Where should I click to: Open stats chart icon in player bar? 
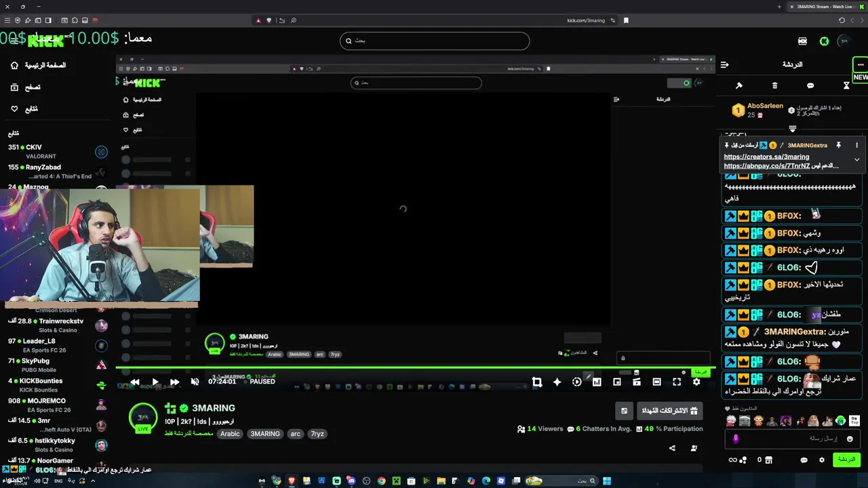[x=597, y=382]
